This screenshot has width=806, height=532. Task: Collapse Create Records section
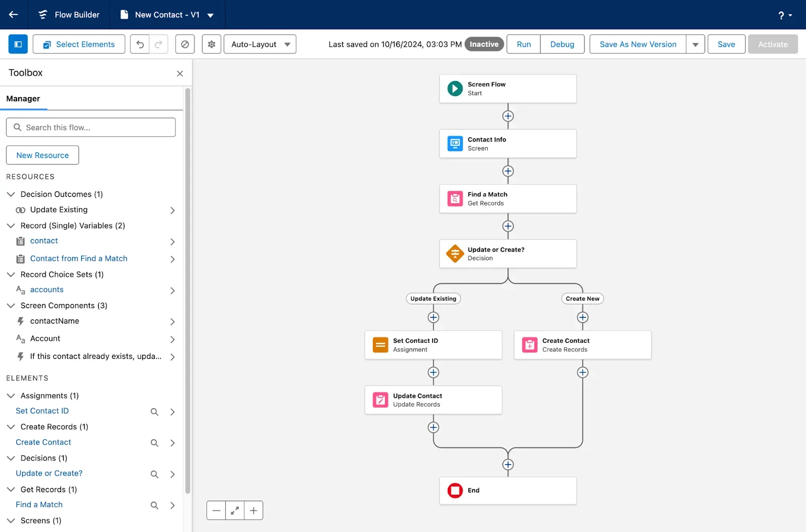point(11,427)
